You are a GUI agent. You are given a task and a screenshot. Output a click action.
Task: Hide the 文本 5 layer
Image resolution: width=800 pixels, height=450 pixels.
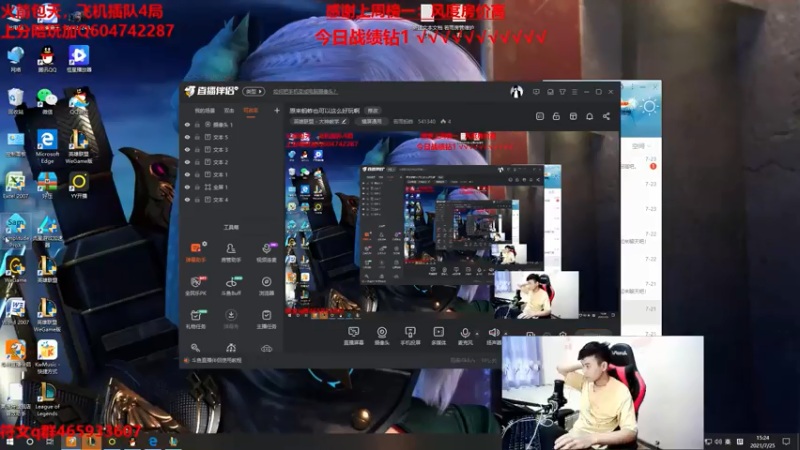(187, 137)
